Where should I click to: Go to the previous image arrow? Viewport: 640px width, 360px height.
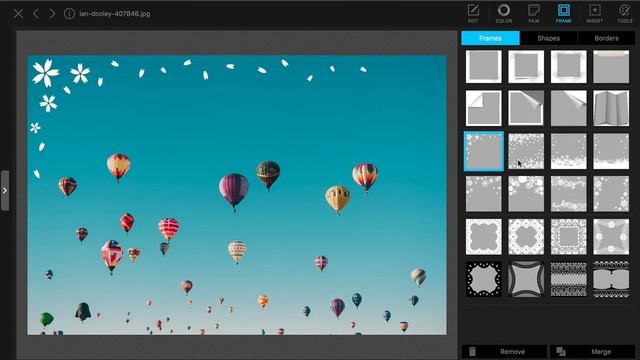[x=36, y=13]
